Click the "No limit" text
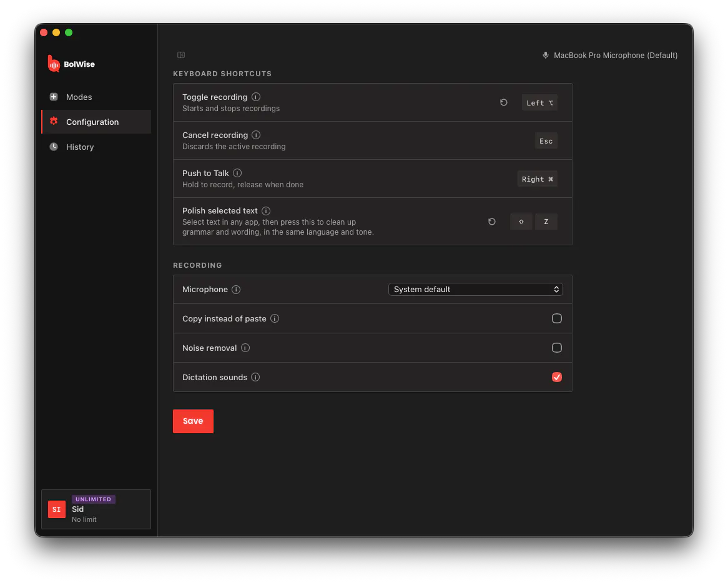 (x=84, y=519)
